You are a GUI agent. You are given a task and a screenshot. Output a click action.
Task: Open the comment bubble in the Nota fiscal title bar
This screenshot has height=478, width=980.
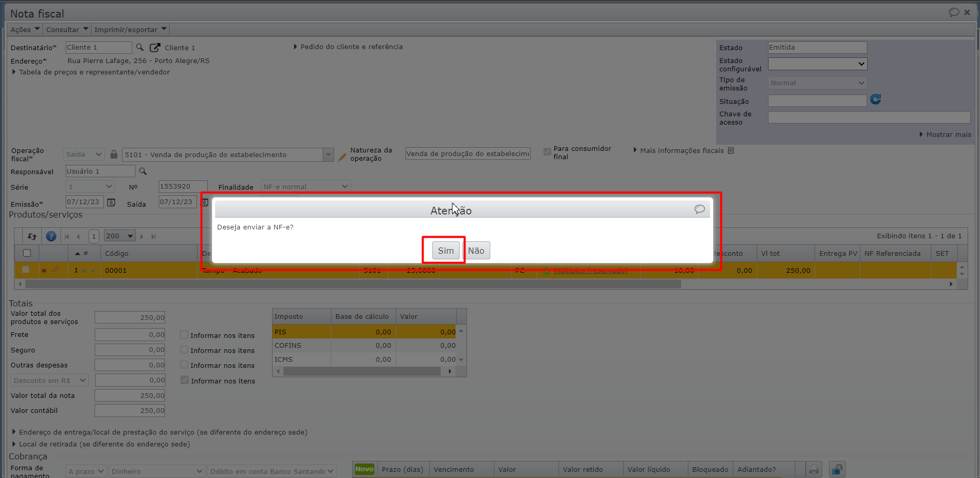[x=954, y=12]
